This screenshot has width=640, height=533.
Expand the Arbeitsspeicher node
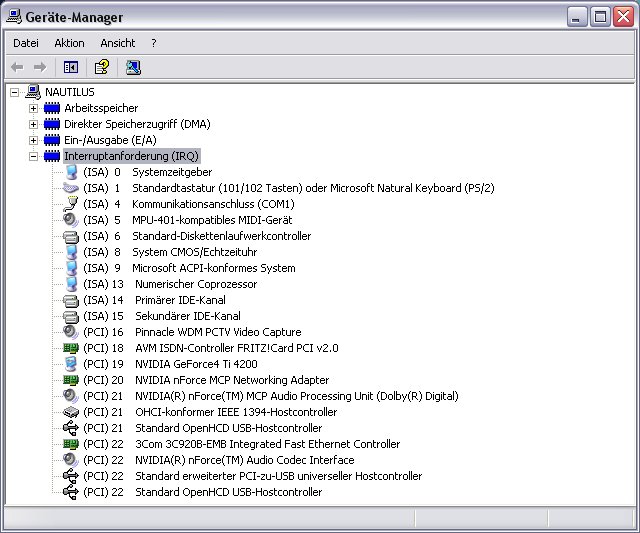click(33, 108)
